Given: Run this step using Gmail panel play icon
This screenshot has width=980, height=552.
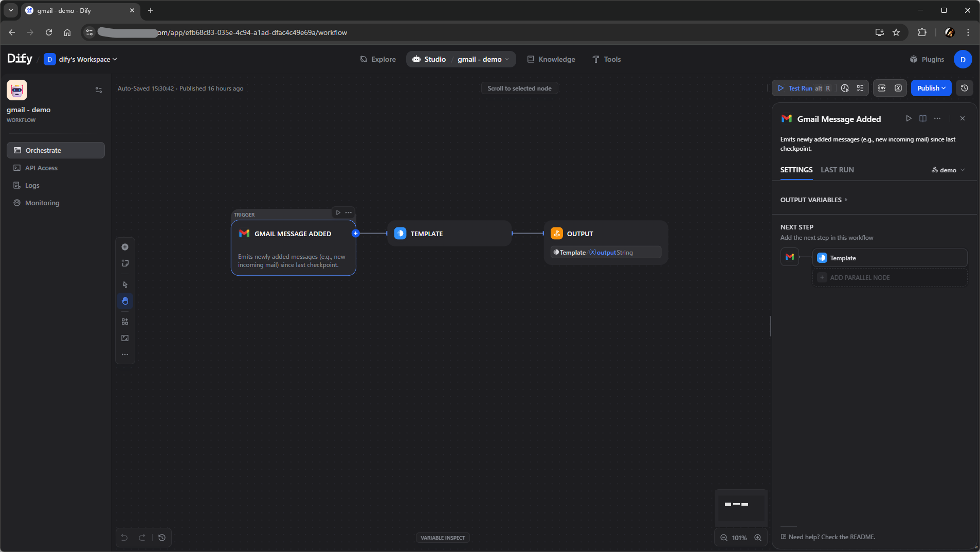Looking at the screenshot, I should (x=909, y=118).
